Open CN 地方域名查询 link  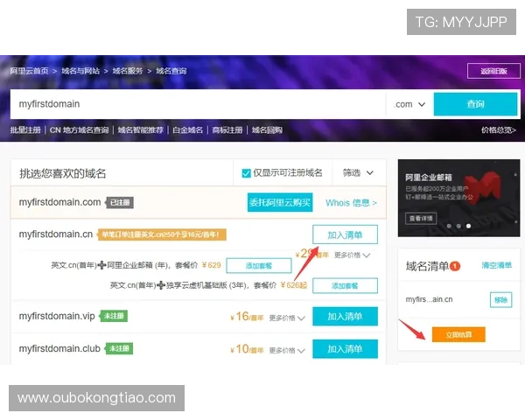tap(79, 130)
